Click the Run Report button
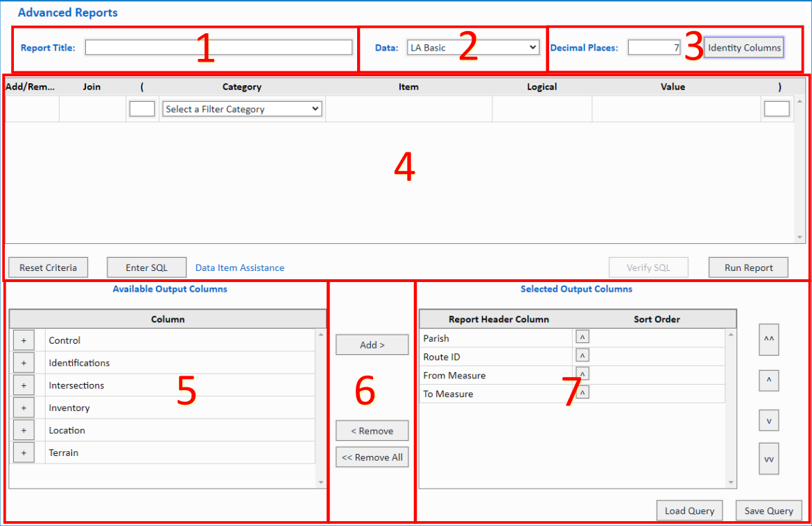The width and height of the screenshot is (812, 526). coord(748,268)
